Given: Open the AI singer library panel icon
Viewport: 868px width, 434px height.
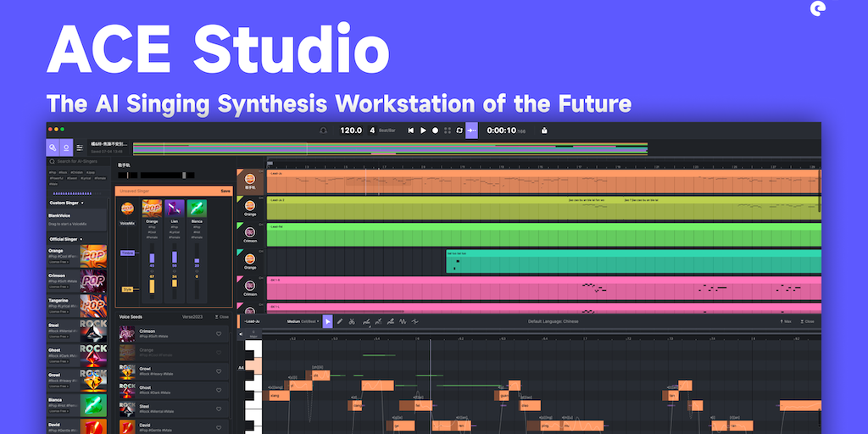Looking at the screenshot, I should point(53,147).
